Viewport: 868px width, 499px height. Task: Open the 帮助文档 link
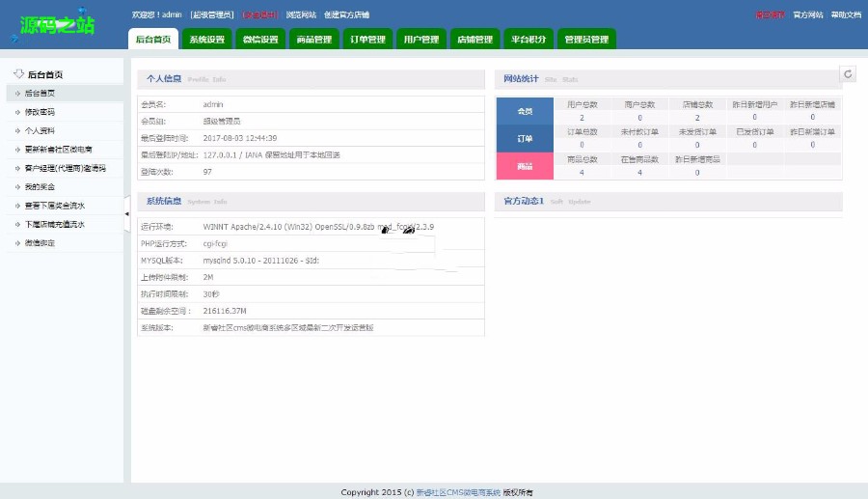pyautogui.click(x=846, y=14)
